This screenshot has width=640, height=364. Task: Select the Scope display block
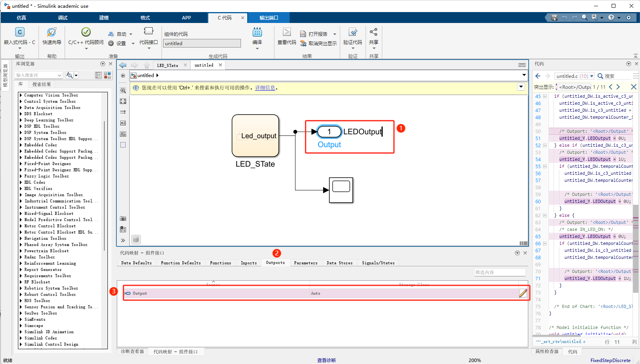(x=341, y=190)
